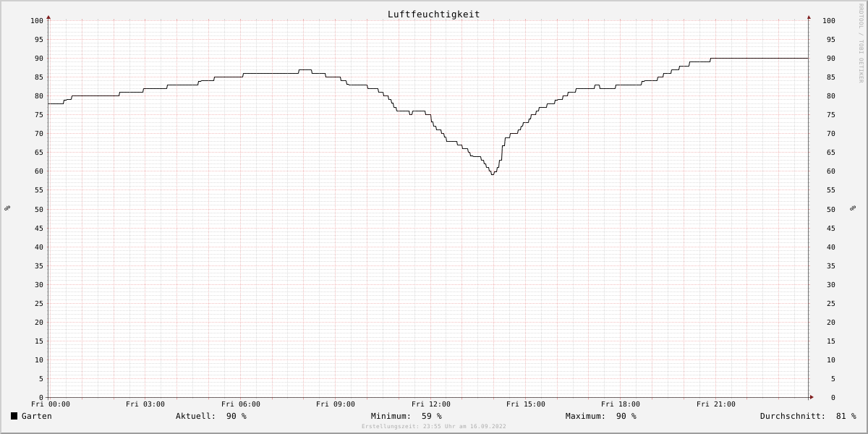The image size is (868, 434).
Task: Select the Fri 21:00 time axis label
Action: 716,404
